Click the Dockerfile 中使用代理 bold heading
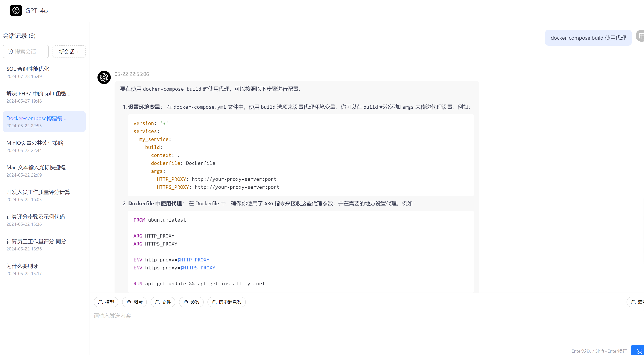 (x=155, y=203)
